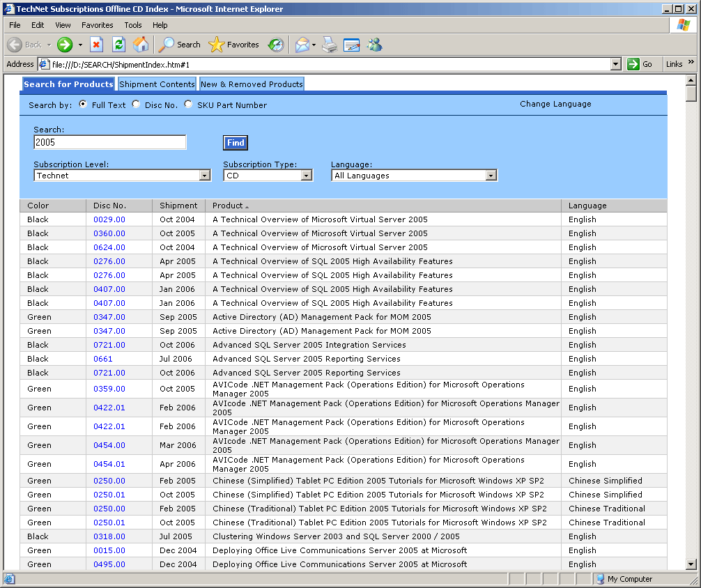Image resolution: width=701 pixels, height=588 pixels.
Task: Open the Back button history dropdown arrow
Action: pyautogui.click(x=49, y=45)
